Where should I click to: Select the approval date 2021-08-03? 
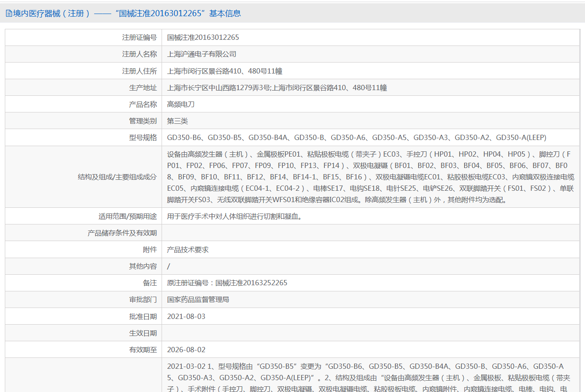186,316
